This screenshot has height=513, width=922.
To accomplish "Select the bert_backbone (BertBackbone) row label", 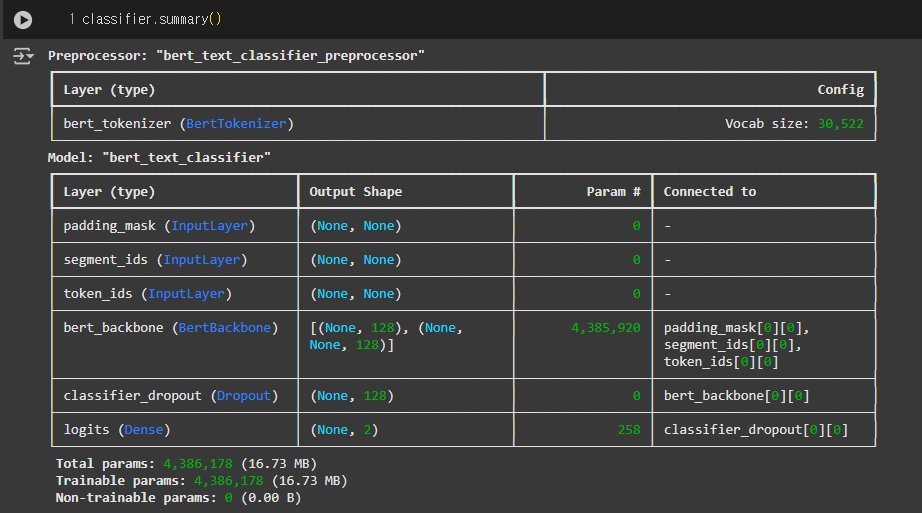I will (x=171, y=328).
